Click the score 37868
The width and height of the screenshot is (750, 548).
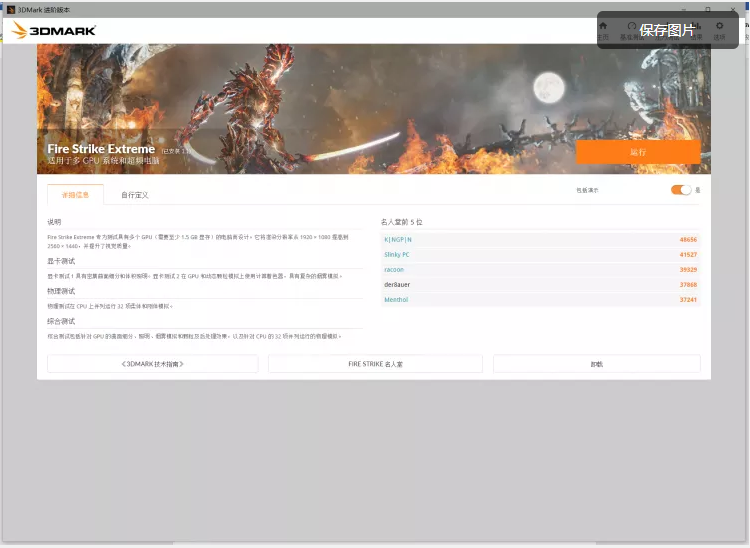click(688, 285)
